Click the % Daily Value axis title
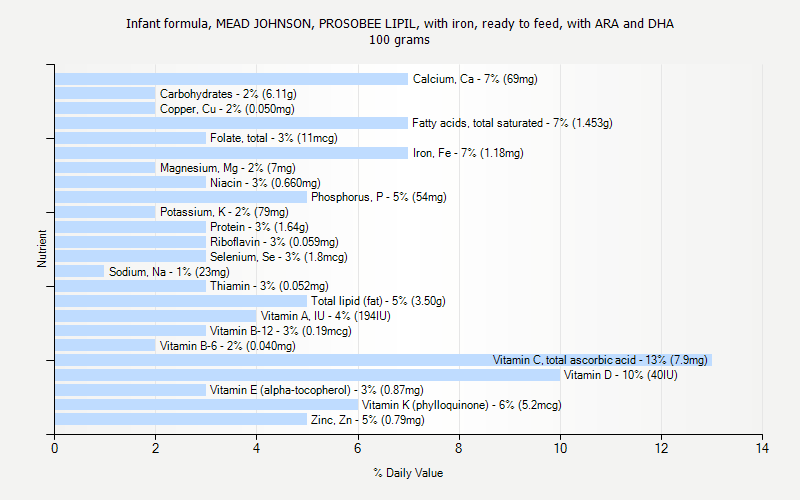This screenshot has height=500, width=800. (x=408, y=473)
